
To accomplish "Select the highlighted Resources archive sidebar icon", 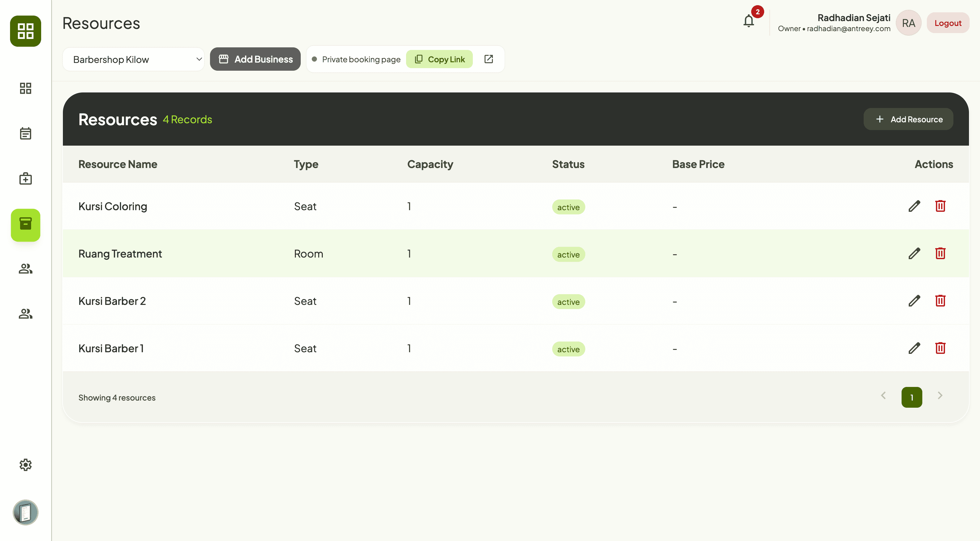I will point(26,225).
